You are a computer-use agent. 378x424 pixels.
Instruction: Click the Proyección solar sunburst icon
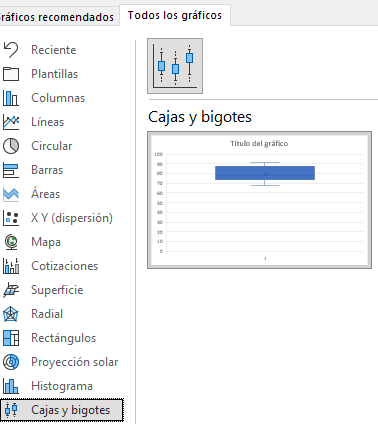coord(11,362)
